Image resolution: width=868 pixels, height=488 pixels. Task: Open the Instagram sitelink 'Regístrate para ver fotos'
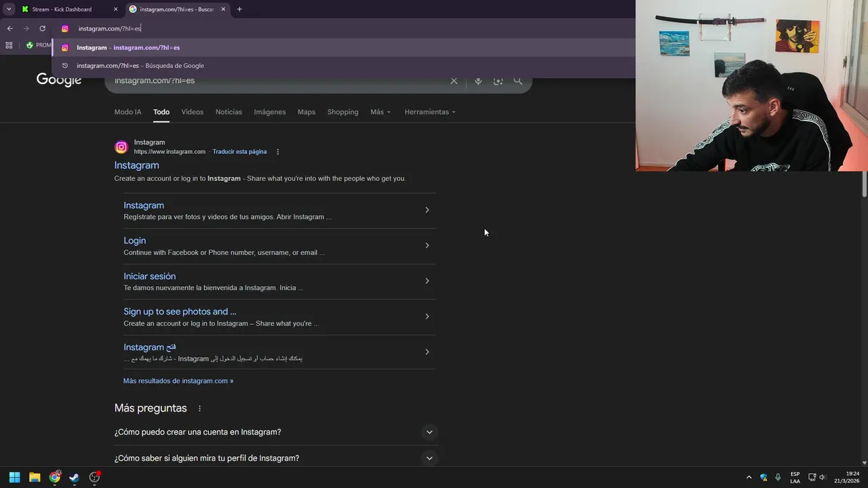pos(144,205)
